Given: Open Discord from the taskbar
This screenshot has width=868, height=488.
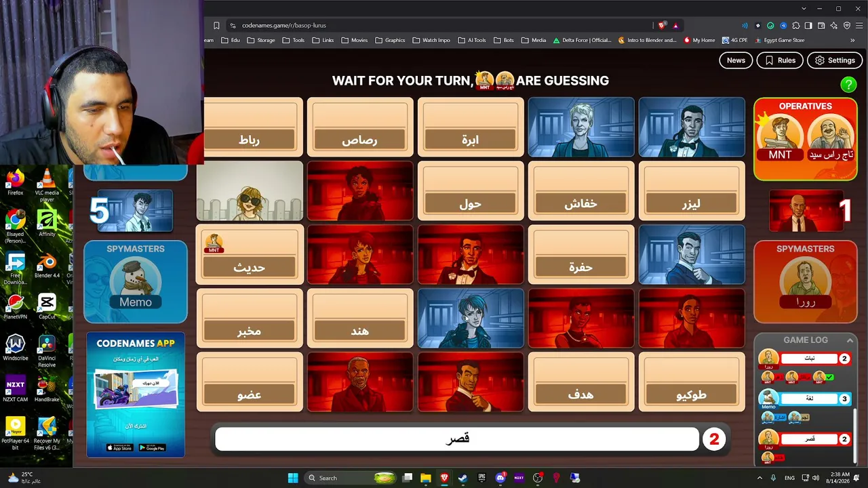Looking at the screenshot, I should [500, 478].
